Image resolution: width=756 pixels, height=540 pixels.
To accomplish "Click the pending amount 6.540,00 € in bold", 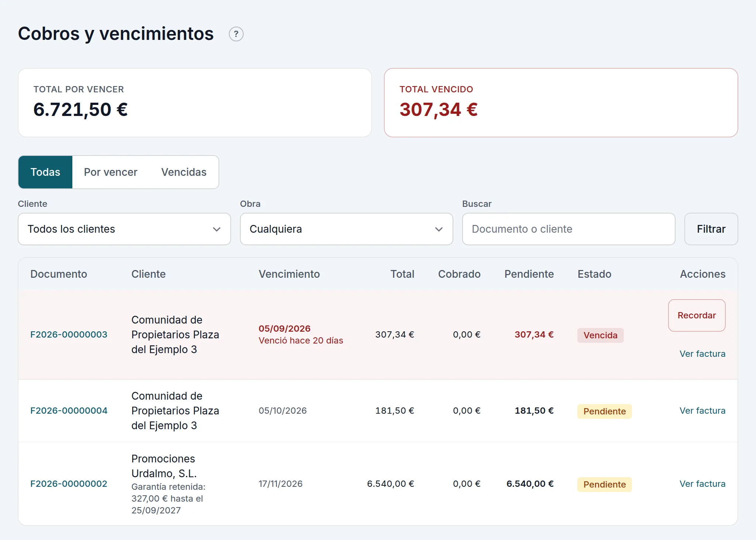I will pos(530,484).
